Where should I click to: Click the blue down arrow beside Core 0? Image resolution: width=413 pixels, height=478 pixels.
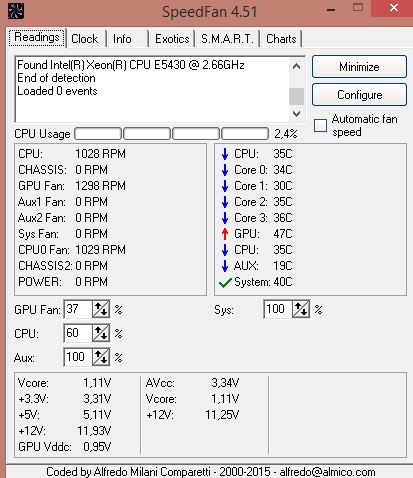(225, 170)
